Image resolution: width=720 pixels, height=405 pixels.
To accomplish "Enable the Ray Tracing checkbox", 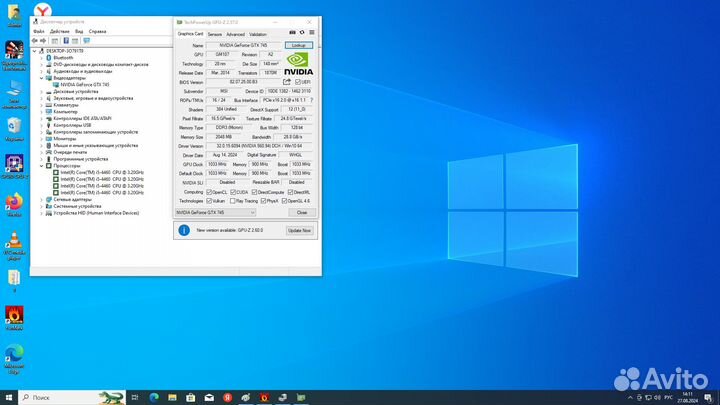I will tap(232, 201).
